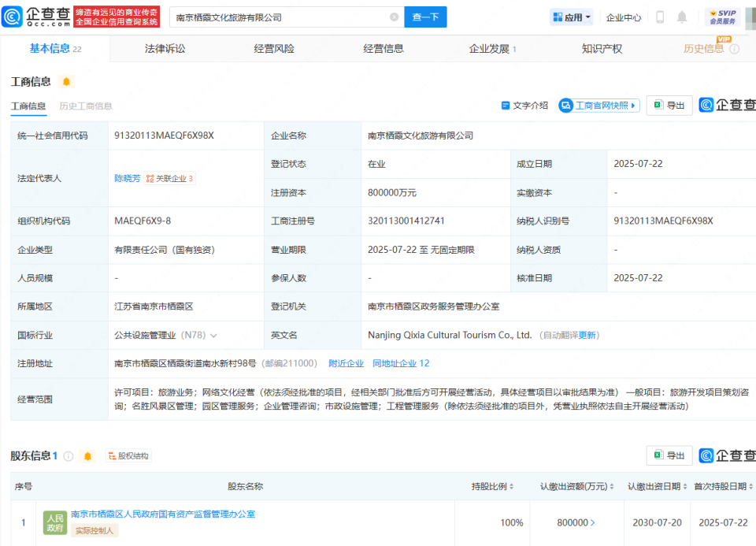Screen dimensions: 756x546
Task: Open 股权结构 equity structure button
Action: click(128, 456)
